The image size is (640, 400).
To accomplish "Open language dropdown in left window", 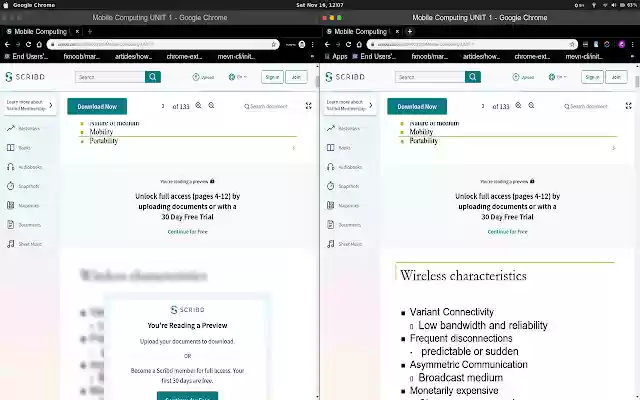I will pos(238,77).
